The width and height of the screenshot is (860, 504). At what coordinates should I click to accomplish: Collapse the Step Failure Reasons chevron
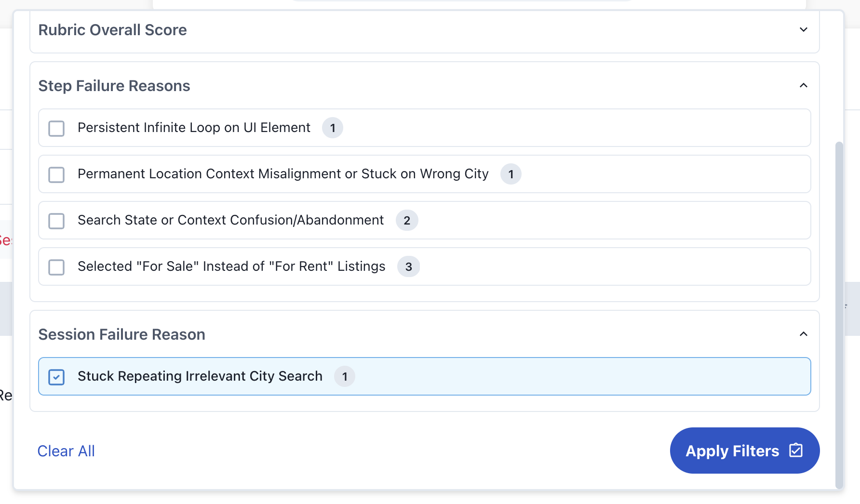[803, 86]
